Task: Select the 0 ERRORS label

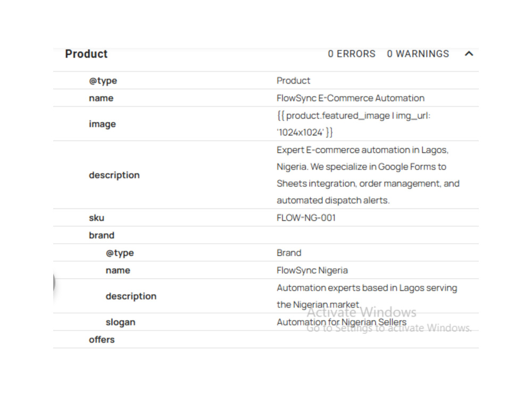Action: [352, 54]
